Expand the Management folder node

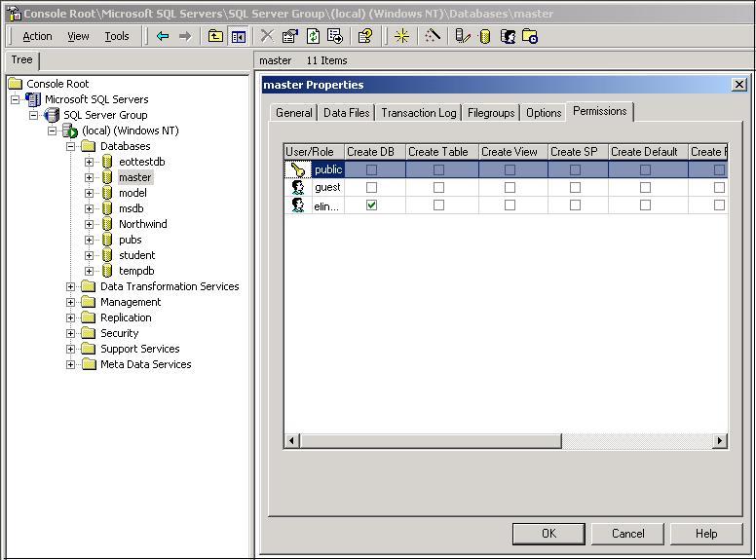(x=70, y=302)
